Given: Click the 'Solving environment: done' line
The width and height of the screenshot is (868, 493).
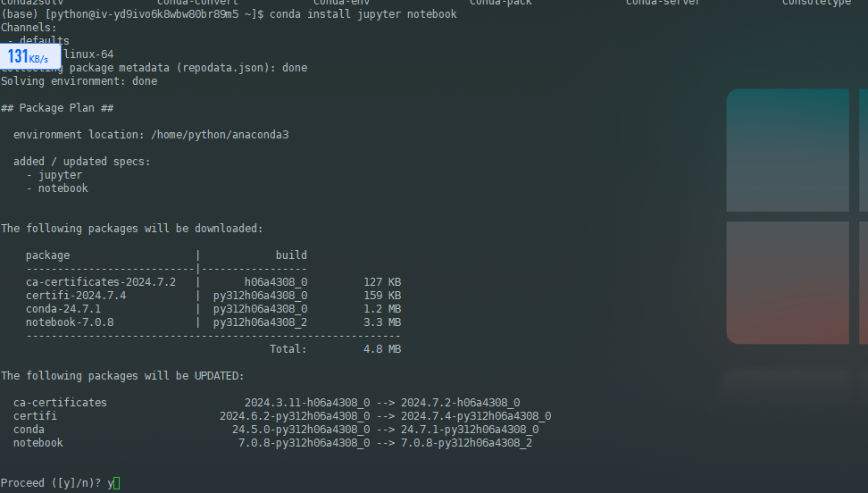Looking at the screenshot, I should tap(79, 81).
